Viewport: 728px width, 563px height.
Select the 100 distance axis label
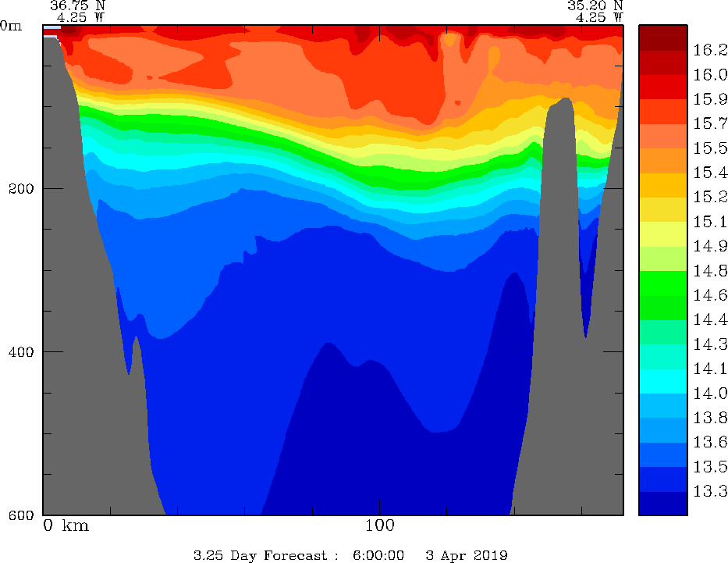coord(380,526)
